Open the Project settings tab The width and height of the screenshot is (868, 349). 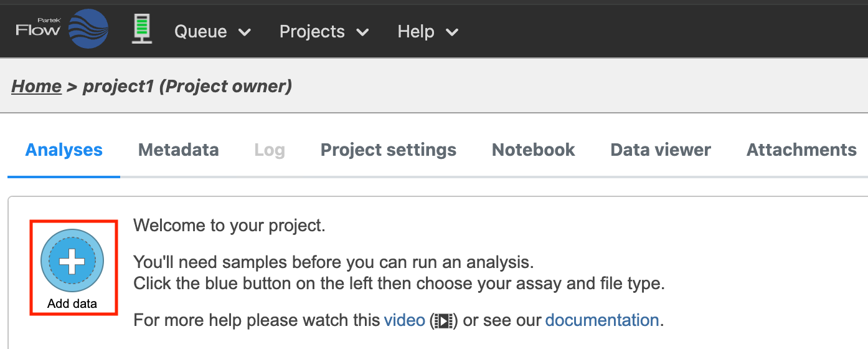388,150
